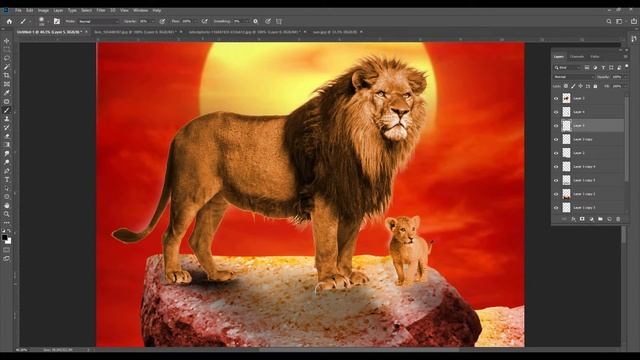Screen dimensions: 640x360
Task: Select the Move tool
Action: pyautogui.click(x=7, y=41)
